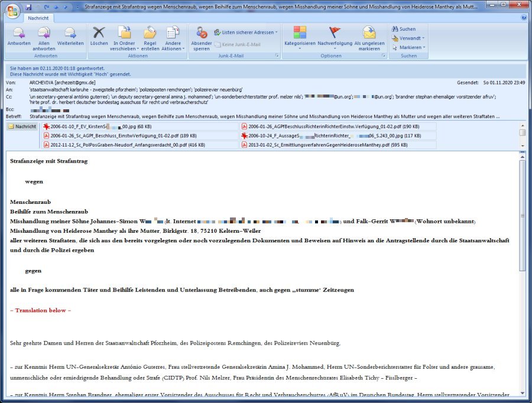The height and width of the screenshot is (403, 532).
Task: Select Cc recipient 'brandner stephan ehemaliger vorsitzender afruv'
Action: coord(446,97)
